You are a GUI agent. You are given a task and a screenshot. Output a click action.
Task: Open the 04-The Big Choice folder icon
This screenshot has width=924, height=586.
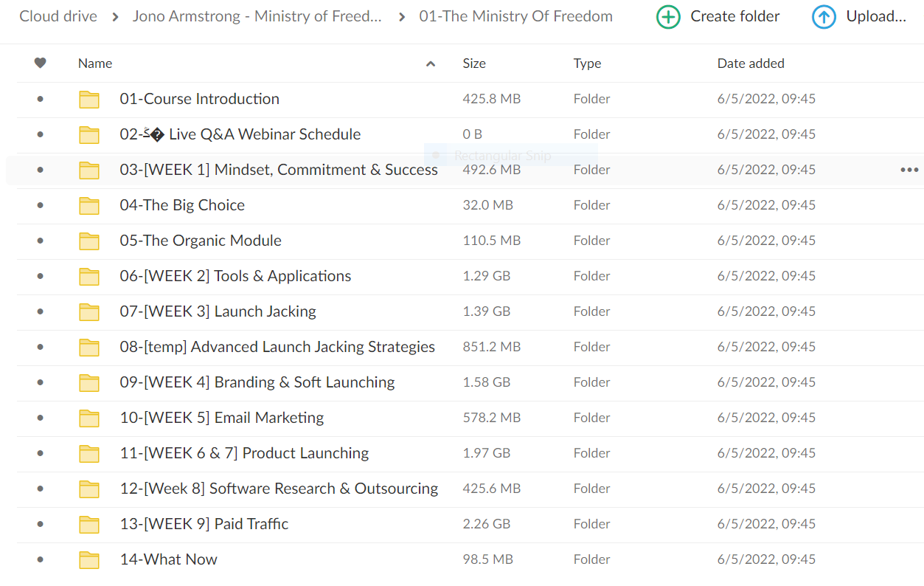pyautogui.click(x=89, y=205)
